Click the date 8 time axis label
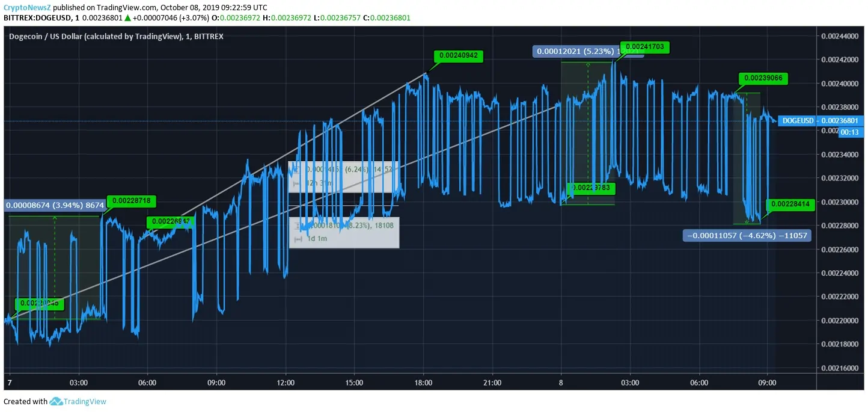The width and height of the screenshot is (868, 412). (x=561, y=383)
